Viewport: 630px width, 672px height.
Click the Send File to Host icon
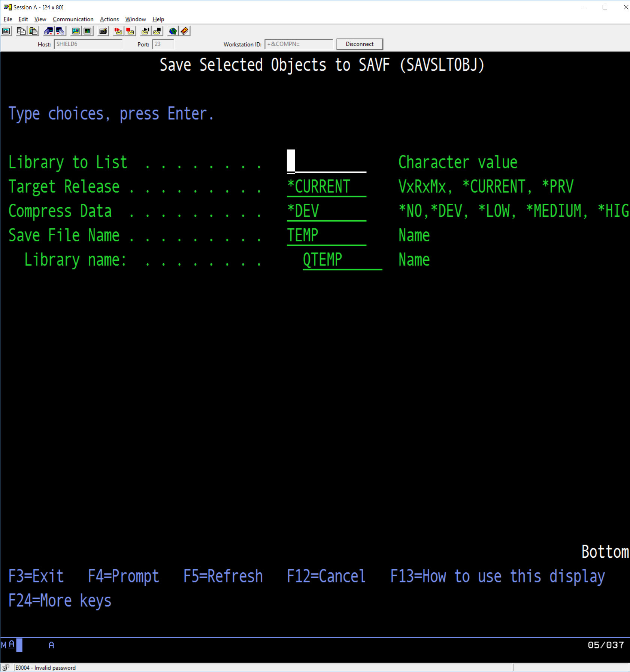pyautogui.click(x=48, y=31)
